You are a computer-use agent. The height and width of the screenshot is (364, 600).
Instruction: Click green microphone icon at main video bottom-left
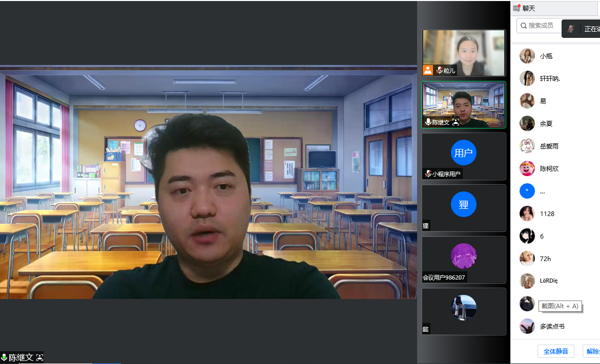[x=4, y=357]
